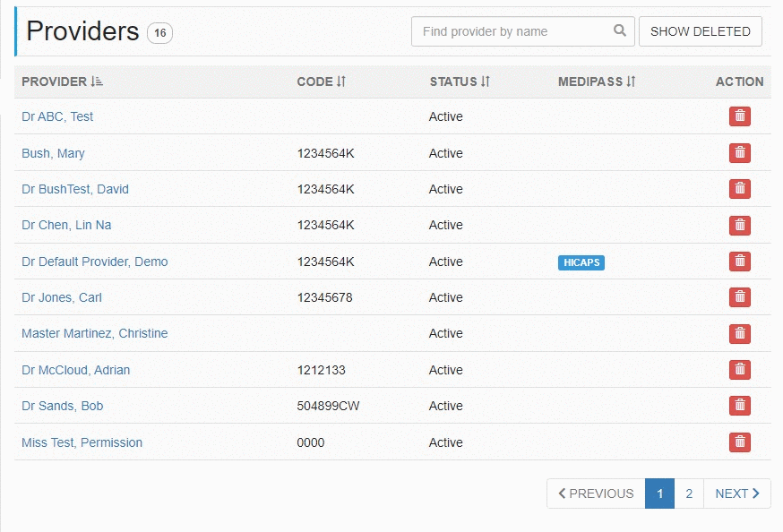Open Dr ABC, Test provider link
Screen dimensions: 783x532
click(x=57, y=116)
